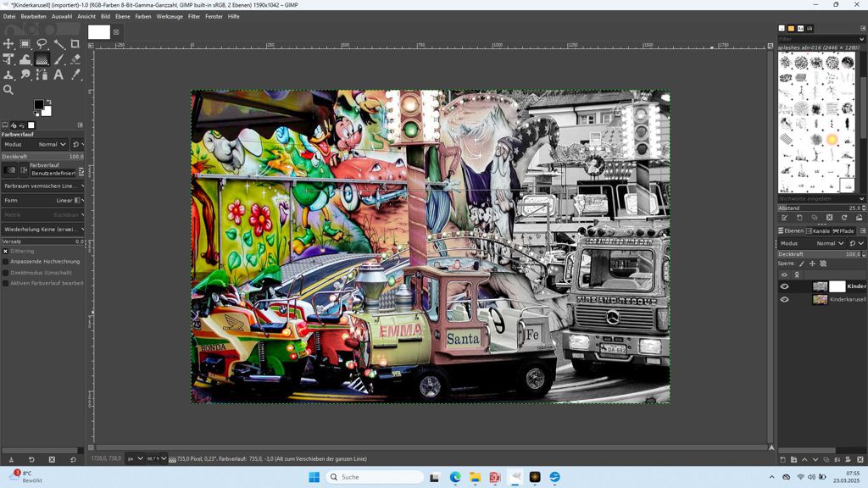Viewport: 868px width, 488px height.
Task: Open the Werkzeuge menu
Action: [170, 17]
